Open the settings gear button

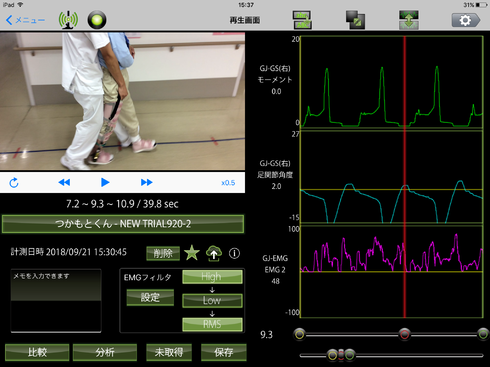[466, 20]
